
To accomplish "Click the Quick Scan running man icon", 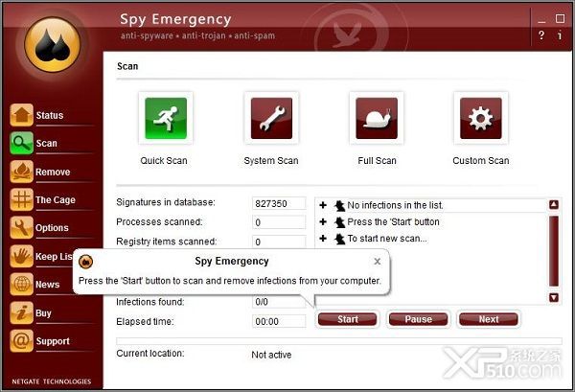I will point(166,118).
